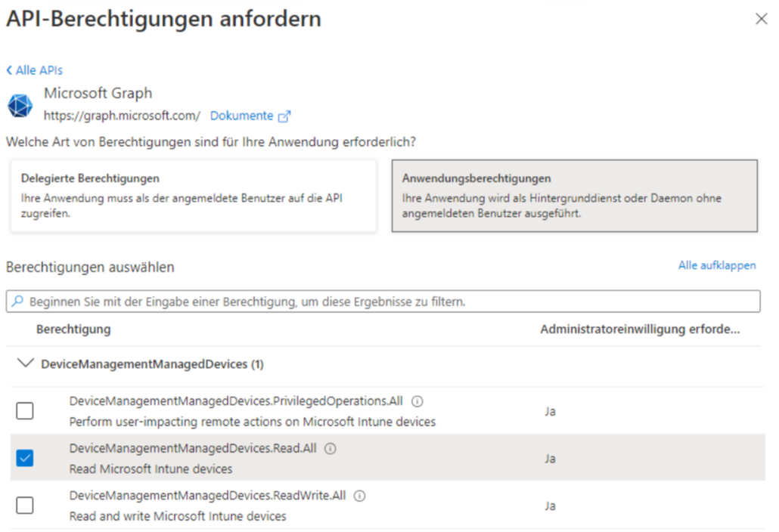Image resolution: width=779 pixels, height=532 pixels.
Task: Click 'Ja' in the PrivilegedOperations.All row
Action: pyautogui.click(x=550, y=411)
